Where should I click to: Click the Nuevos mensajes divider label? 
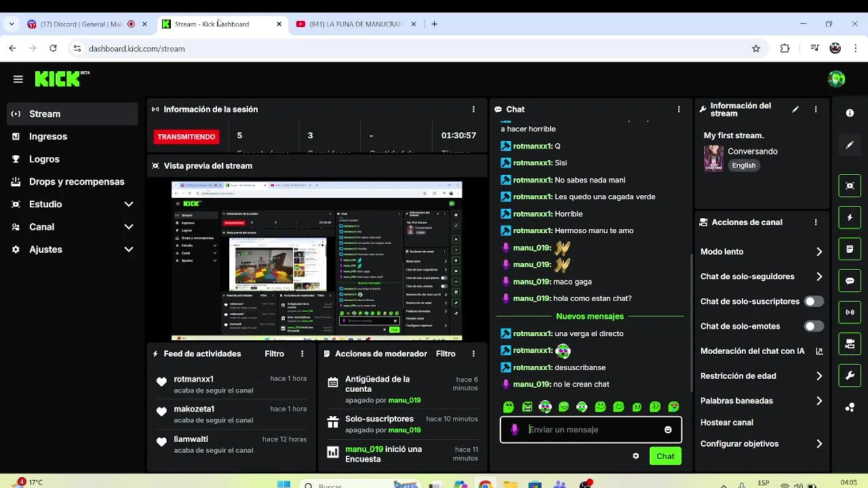(590, 317)
